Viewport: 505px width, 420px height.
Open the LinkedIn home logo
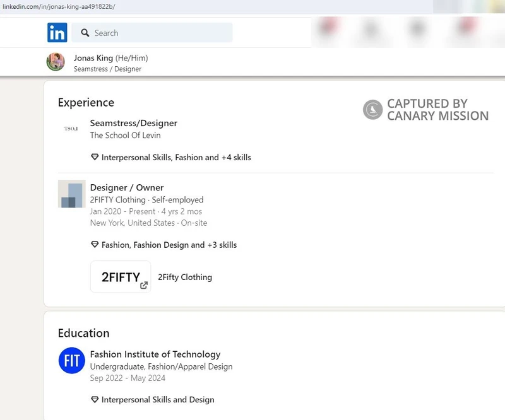pos(57,33)
